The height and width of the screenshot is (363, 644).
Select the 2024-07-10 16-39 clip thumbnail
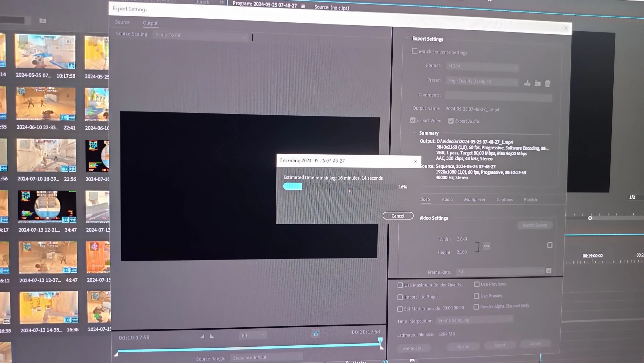click(46, 155)
